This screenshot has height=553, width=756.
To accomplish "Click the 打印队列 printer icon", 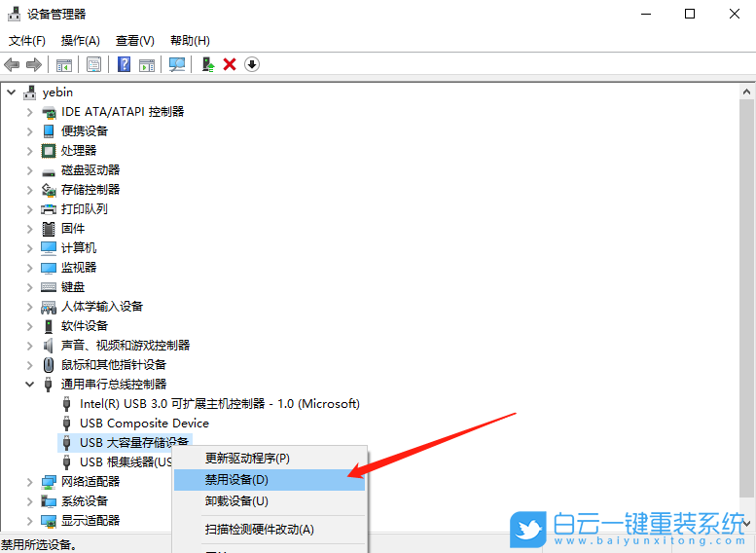I will pyautogui.click(x=49, y=209).
